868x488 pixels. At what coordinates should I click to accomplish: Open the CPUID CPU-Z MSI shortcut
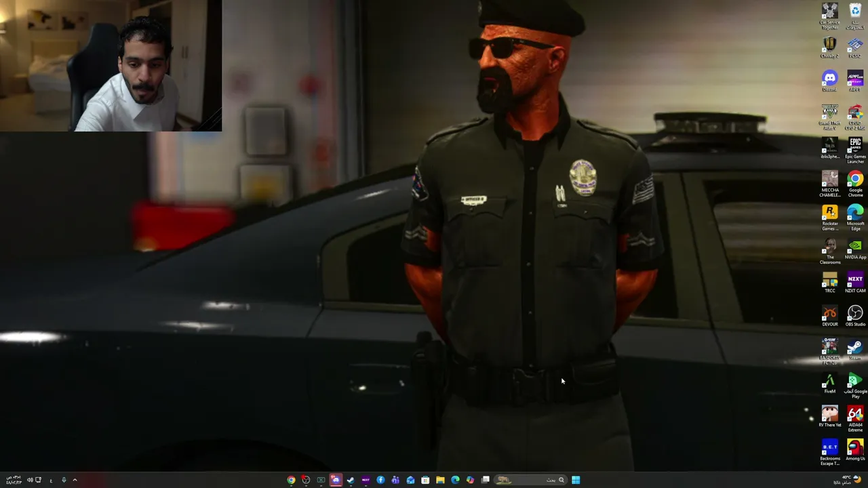[855, 117]
